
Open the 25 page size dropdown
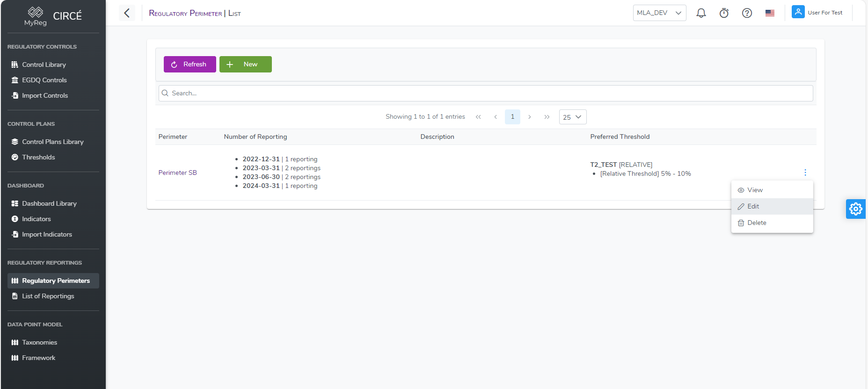pos(572,117)
